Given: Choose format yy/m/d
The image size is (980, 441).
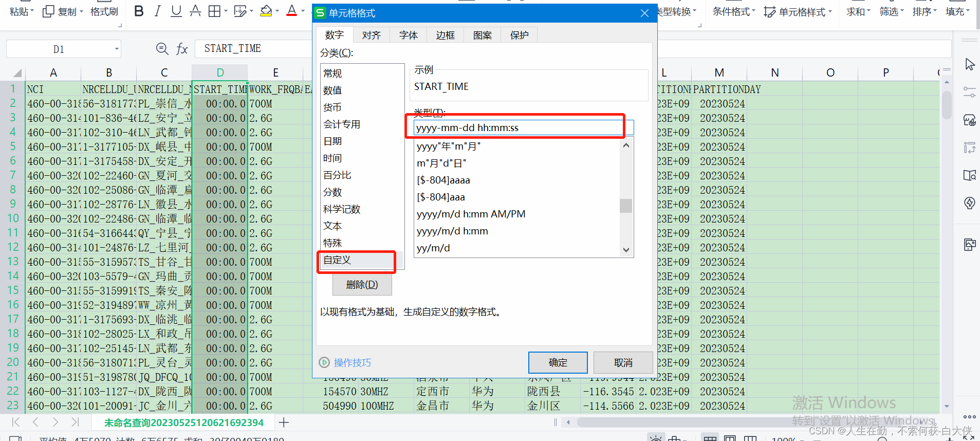Looking at the screenshot, I should click(517, 248).
